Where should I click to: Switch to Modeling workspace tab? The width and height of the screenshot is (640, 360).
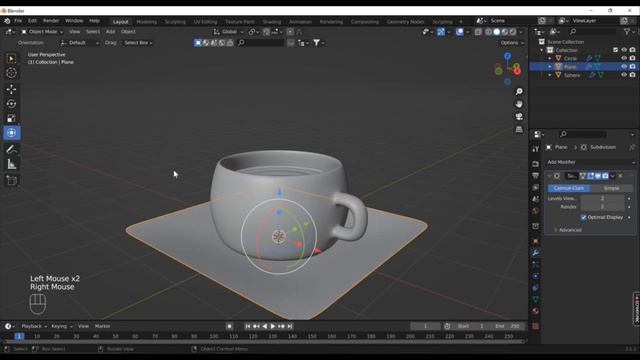click(147, 22)
